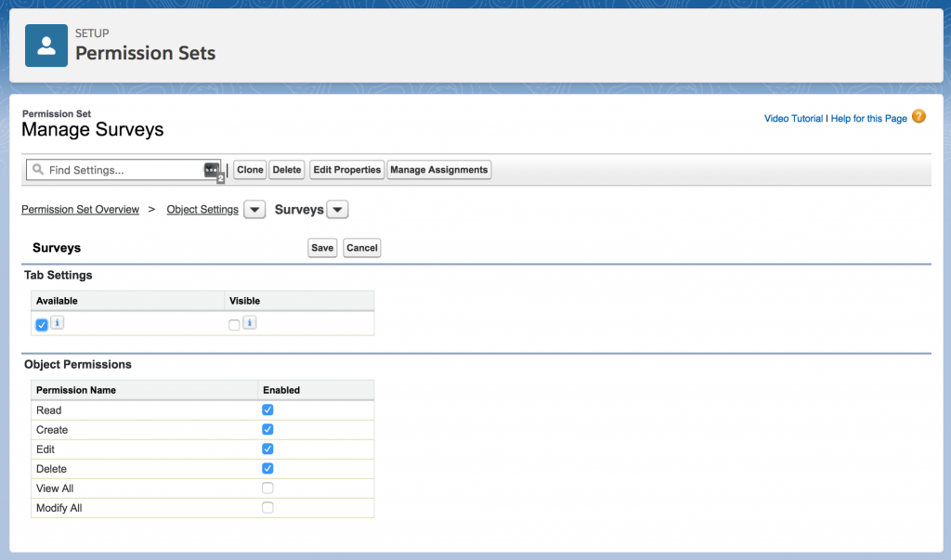The width and height of the screenshot is (951, 560).
Task: Uncheck the Available tab setting checkbox
Action: (x=41, y=324)
